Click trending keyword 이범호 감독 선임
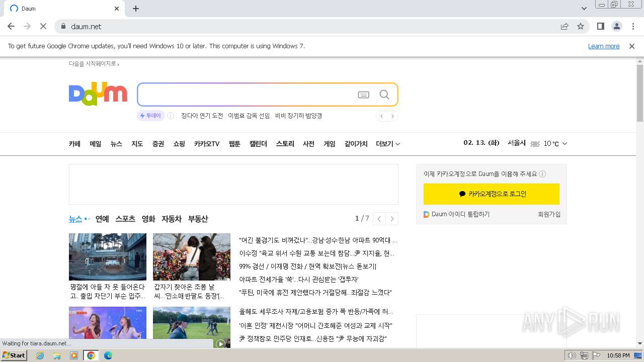This screenshot has width=644, height=362. 249,116
